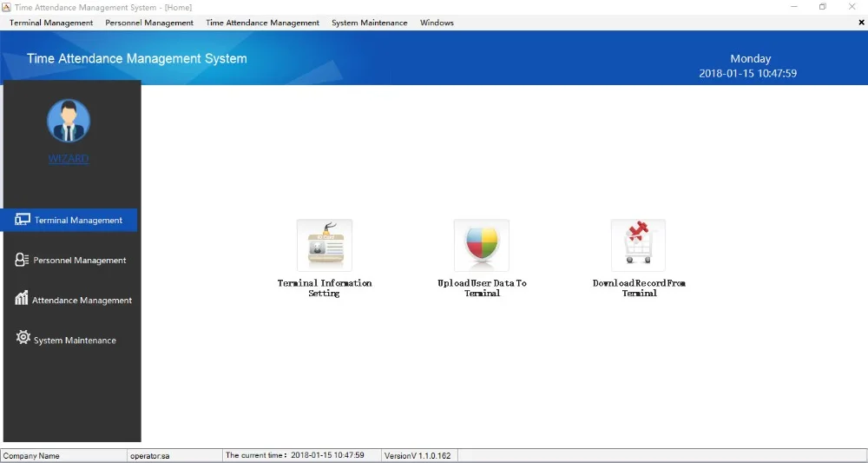Open Terminal Information Setting ID card icon
The image size is (868, 463).
tap(325, 245)
